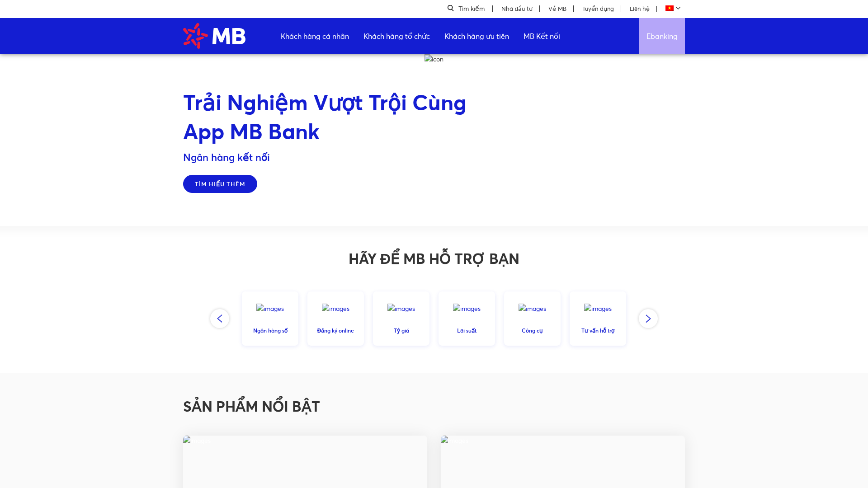Click TÌM HIỂU THÊM button

[x=220, y=184]
